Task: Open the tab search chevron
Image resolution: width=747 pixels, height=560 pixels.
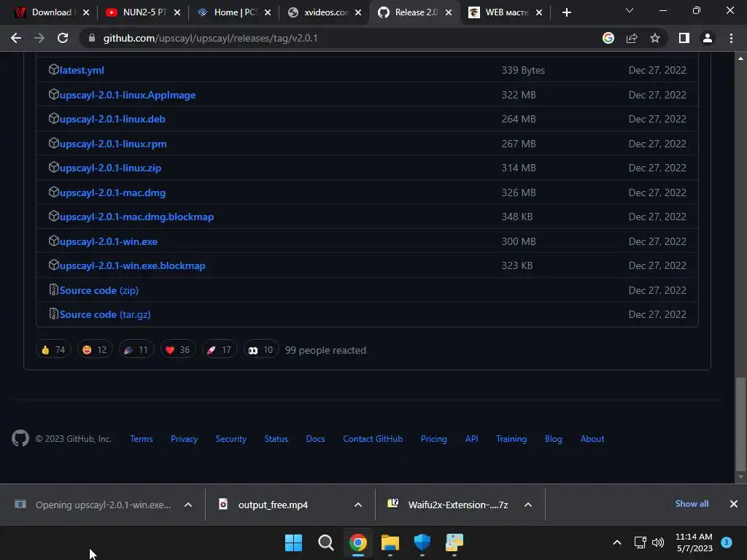Action: [630, 10]
